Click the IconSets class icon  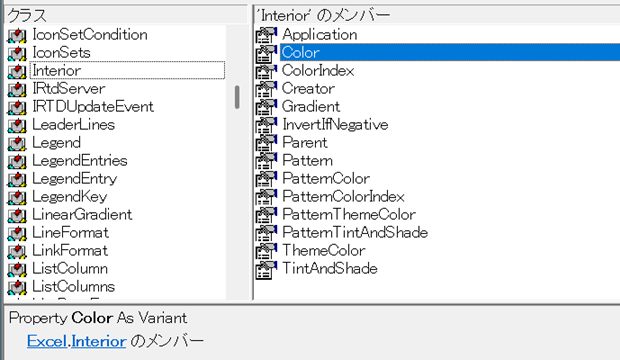tap(17, 53)
